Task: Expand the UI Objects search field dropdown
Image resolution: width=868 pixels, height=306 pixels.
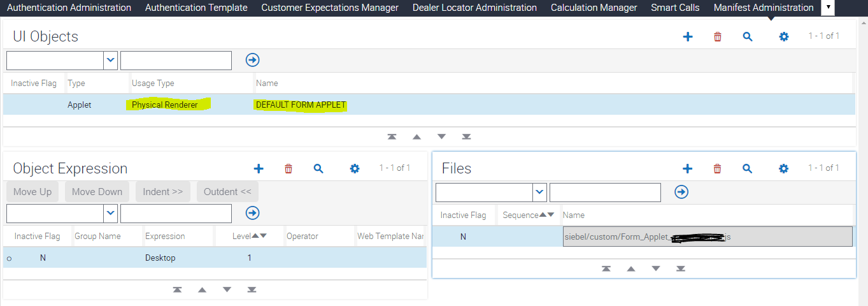Action: tap(111, 60)
